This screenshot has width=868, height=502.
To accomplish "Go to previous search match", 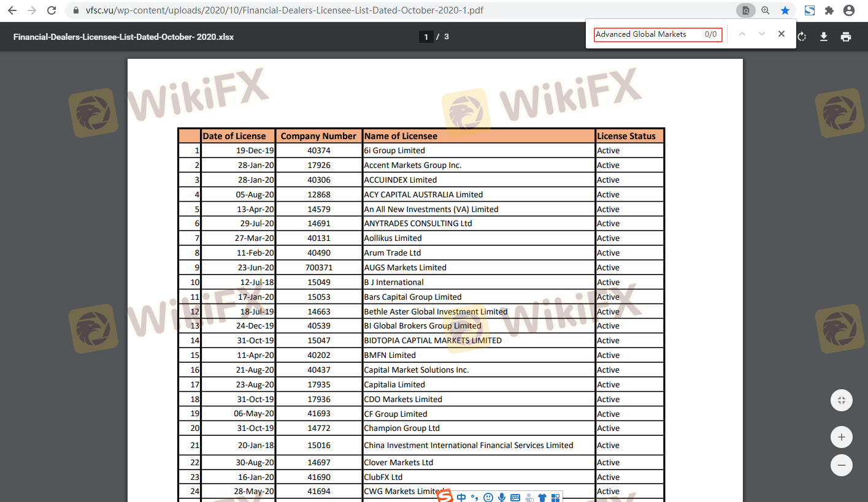I will point(742,34).
